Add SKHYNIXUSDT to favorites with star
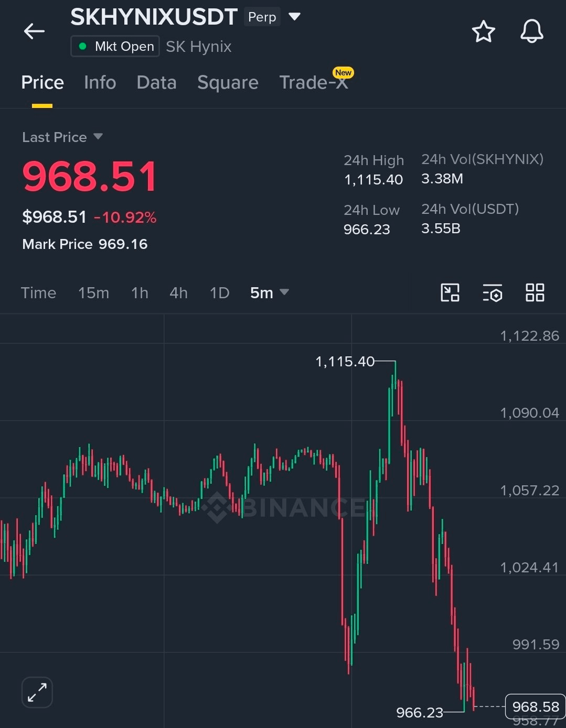Screen dimensions: 566x728 coord(483,31)
